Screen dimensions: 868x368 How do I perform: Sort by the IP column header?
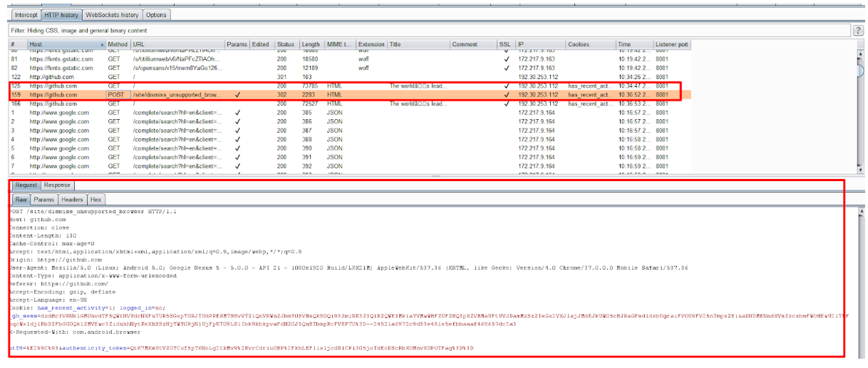(540, 44)
